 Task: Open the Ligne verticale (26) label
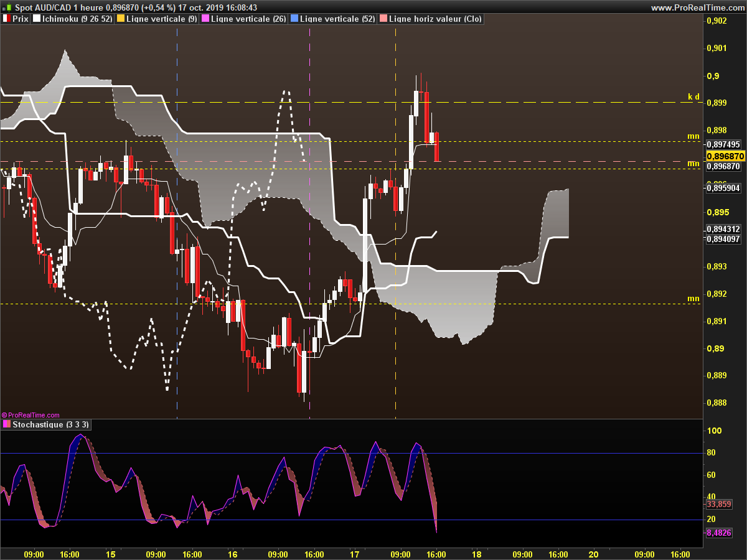tap(248, 19)
